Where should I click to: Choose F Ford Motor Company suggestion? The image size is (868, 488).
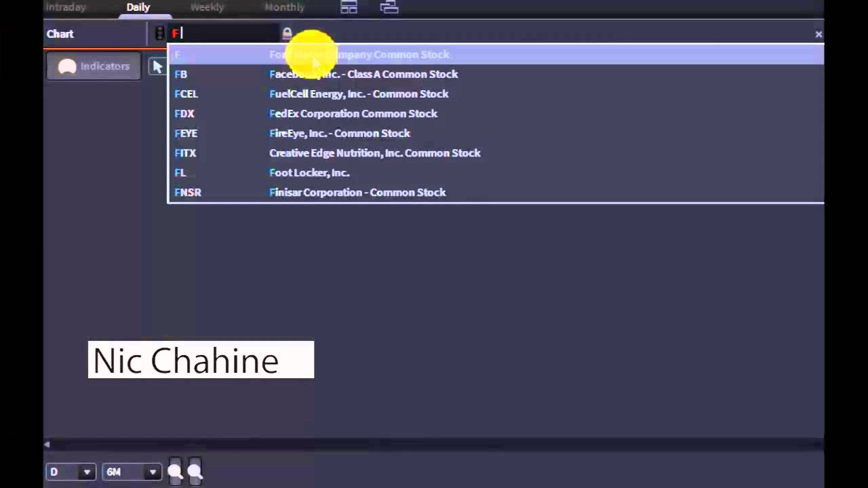(x=496, y=54)
